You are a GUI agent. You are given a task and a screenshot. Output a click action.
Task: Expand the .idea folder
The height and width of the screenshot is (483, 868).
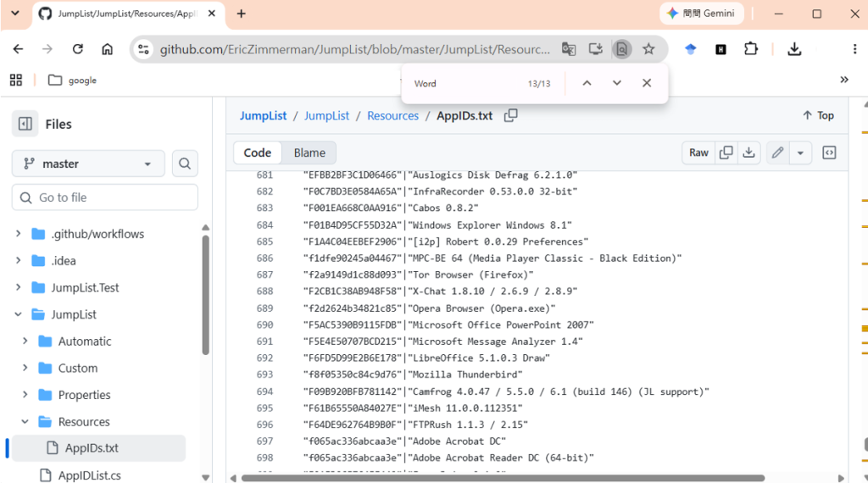[19, 260]
